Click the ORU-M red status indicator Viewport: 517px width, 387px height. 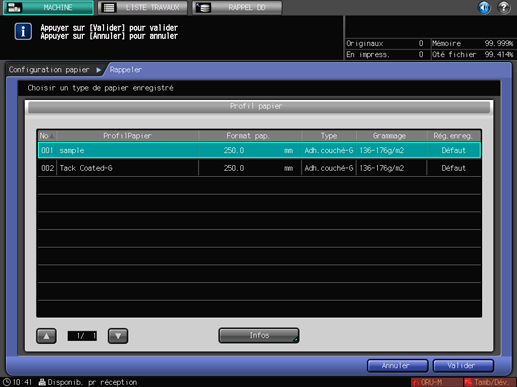[436, 382]
